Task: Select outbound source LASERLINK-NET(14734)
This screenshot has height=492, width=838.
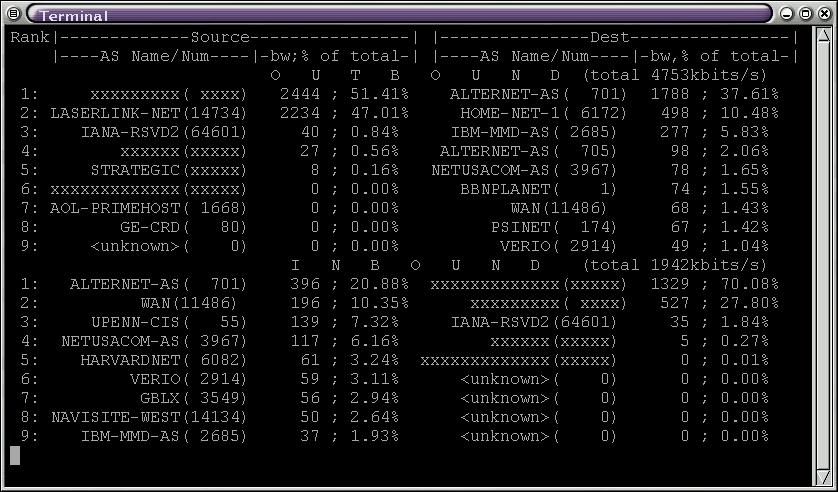Action: [149, 113]
